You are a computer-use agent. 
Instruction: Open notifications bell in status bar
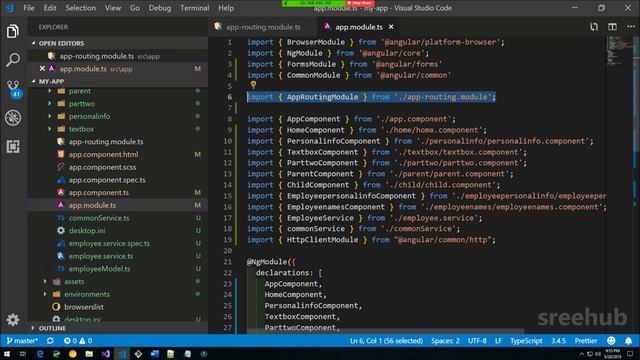point(629,340)
